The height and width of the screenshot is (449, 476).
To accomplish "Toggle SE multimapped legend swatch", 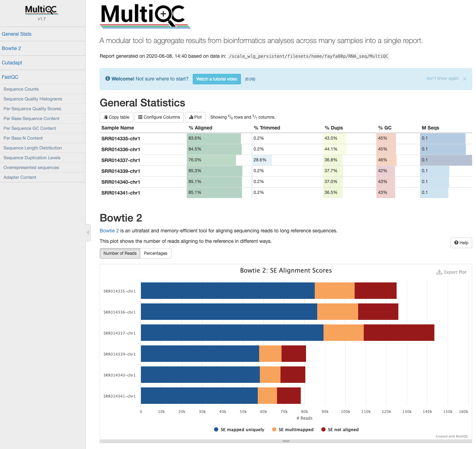I will [274, 430].
